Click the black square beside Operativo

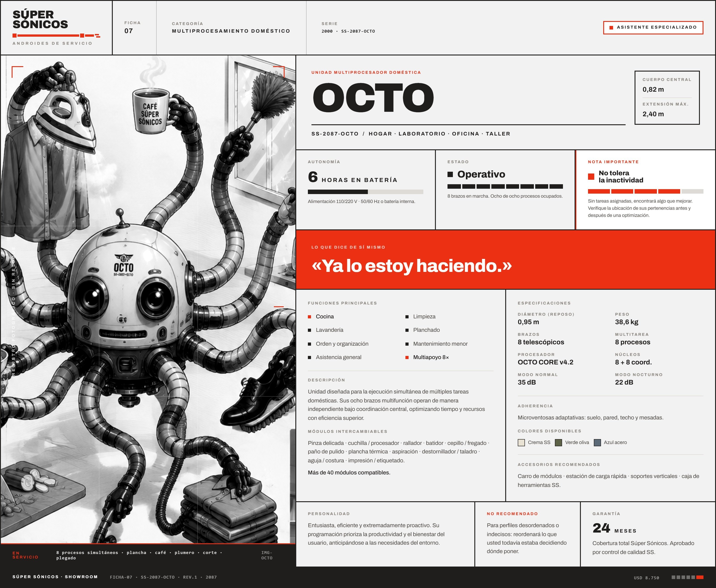(x=450, y=174)
